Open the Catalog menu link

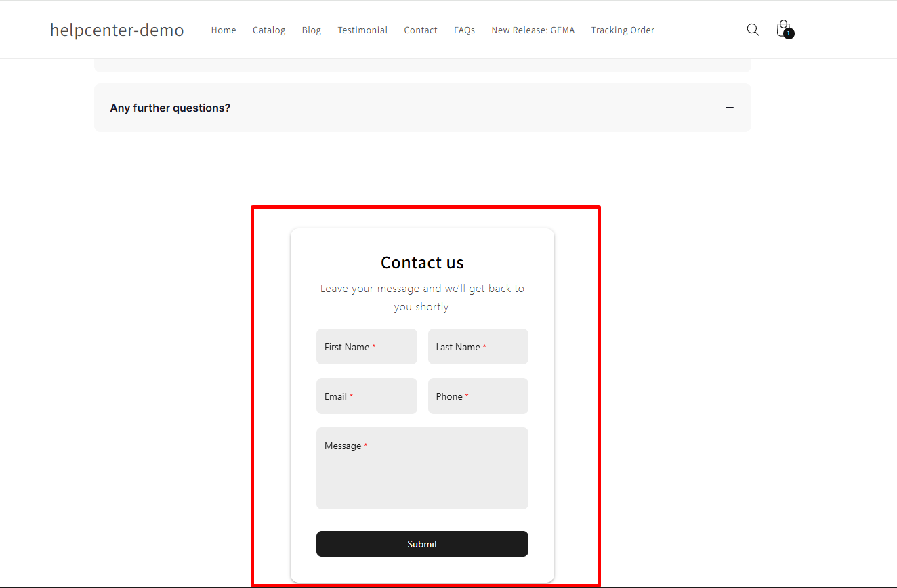(269, 30)
